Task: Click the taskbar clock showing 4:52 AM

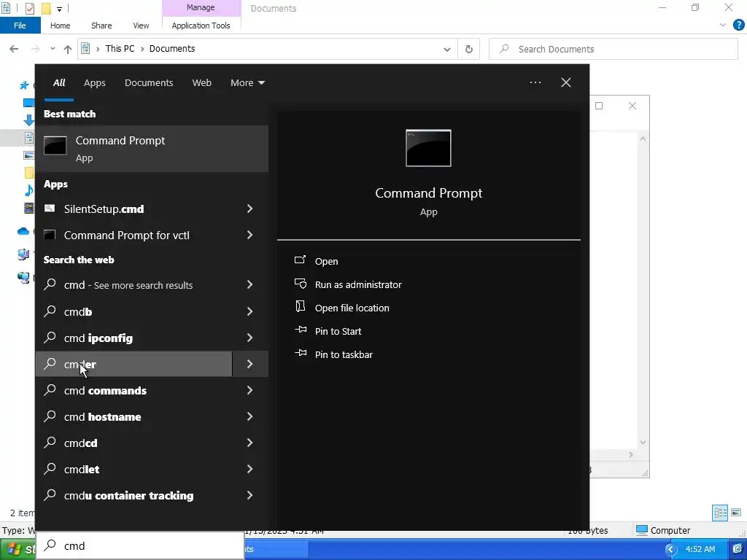Action: click(x=700, y=549)
